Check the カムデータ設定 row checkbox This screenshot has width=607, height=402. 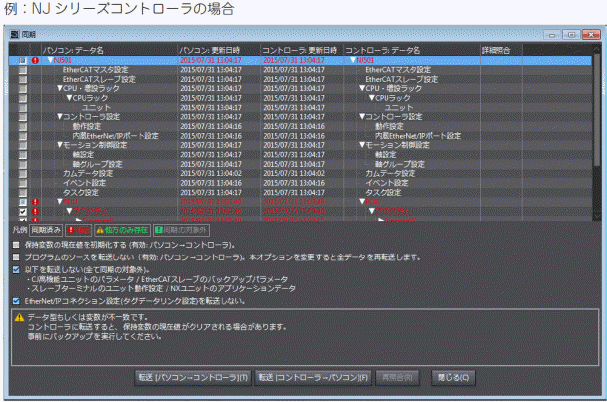(x=23, y=174)
